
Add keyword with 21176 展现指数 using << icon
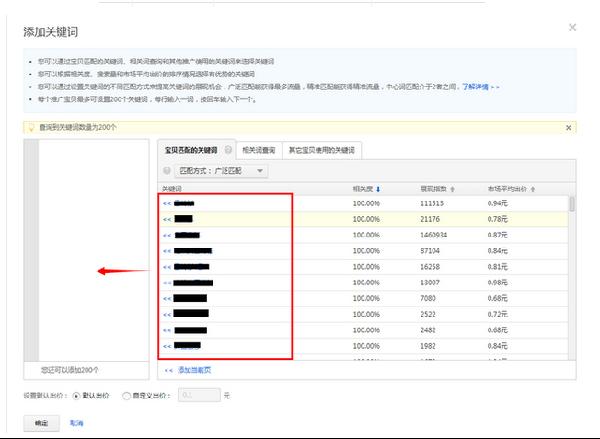tap(166, 218)
